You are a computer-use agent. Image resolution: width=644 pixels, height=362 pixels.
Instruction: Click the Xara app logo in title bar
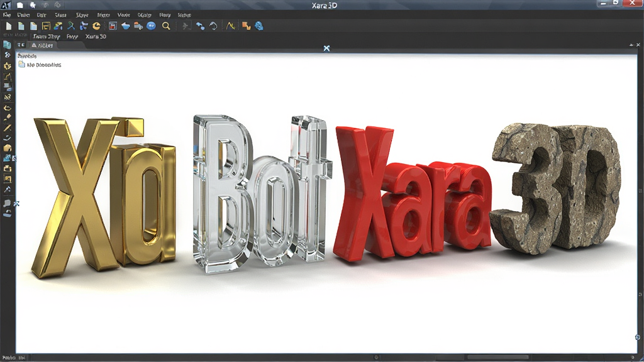tap(6, 5)
